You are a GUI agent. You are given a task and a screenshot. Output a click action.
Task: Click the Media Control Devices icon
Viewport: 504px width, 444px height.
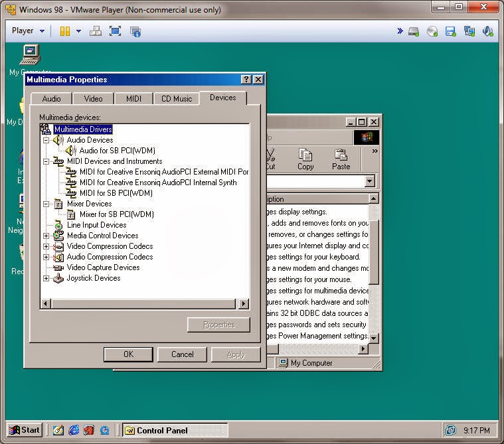[x=58, y=235]
